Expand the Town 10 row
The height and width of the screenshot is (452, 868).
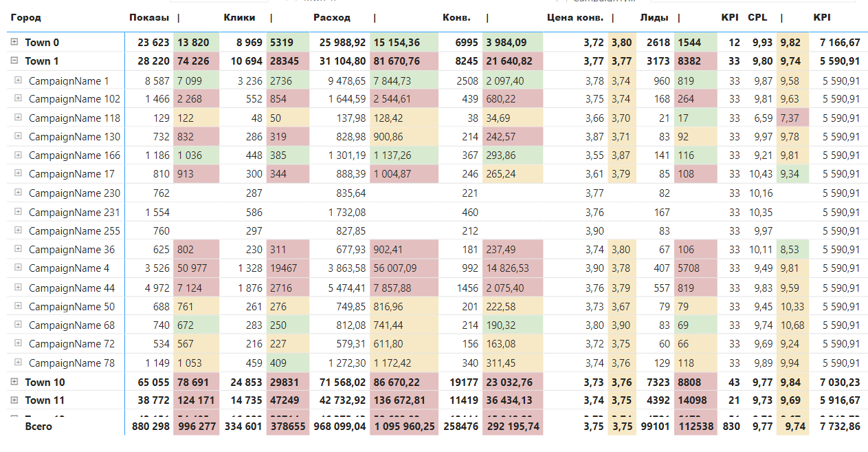click(14, 382)
